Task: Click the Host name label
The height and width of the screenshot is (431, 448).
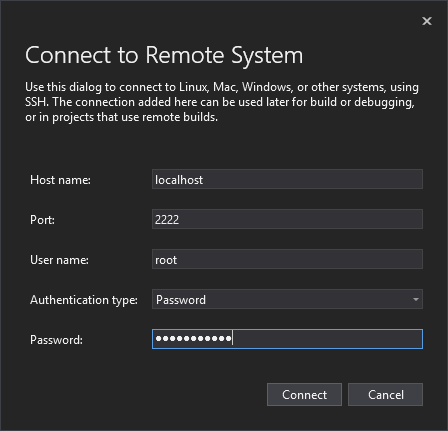Action: [x=60, y=180]
